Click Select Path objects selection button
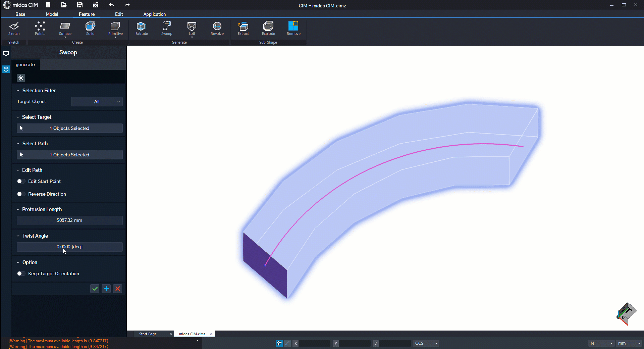 70,155
